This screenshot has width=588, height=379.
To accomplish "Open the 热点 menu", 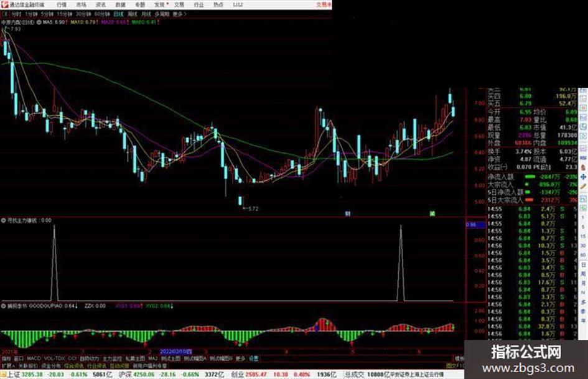I will pos(218,5).
